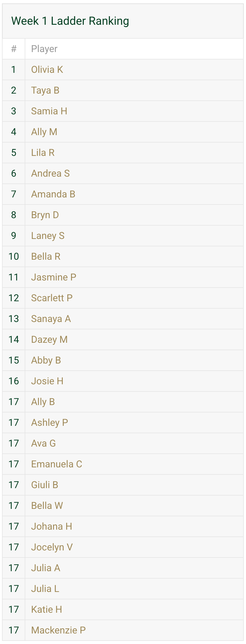The width and height of the screenshot is (246, 644).
Task: Click the Player column header
Action: [x=44, y=49]
